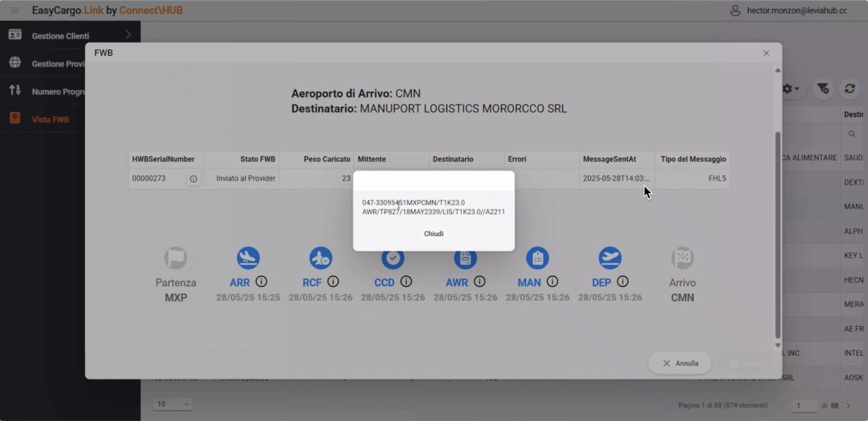Click the 2025-05-28T14:03 timestamp cell
Viewport: 868px width, 421px height.
[x=616, y=178]
